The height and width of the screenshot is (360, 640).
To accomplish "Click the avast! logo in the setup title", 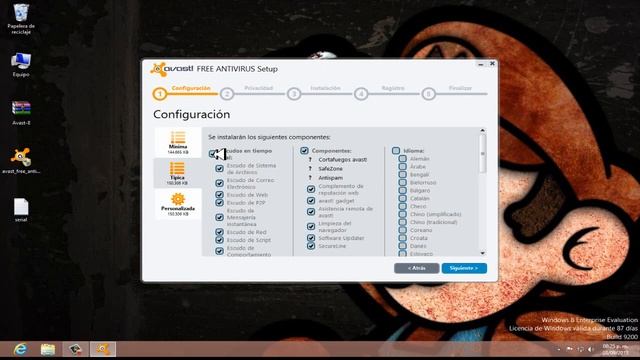I will (172, 69).
